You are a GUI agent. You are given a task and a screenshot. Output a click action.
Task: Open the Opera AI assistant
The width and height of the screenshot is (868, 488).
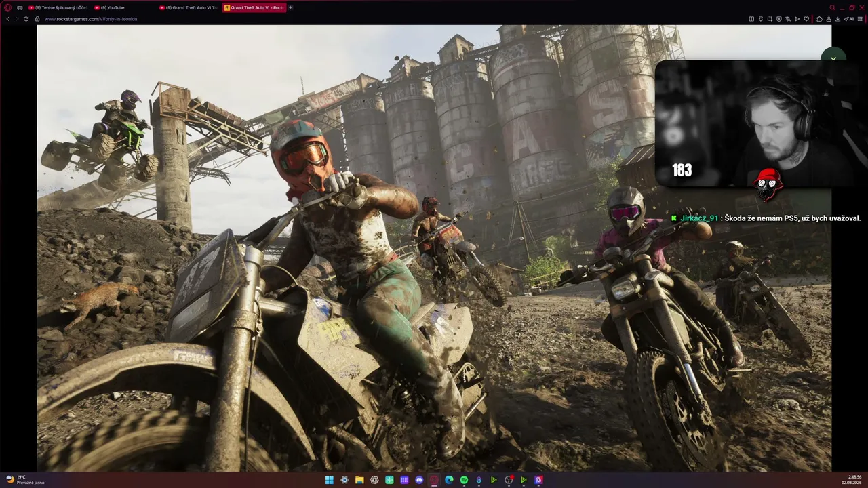click(850, 19)
